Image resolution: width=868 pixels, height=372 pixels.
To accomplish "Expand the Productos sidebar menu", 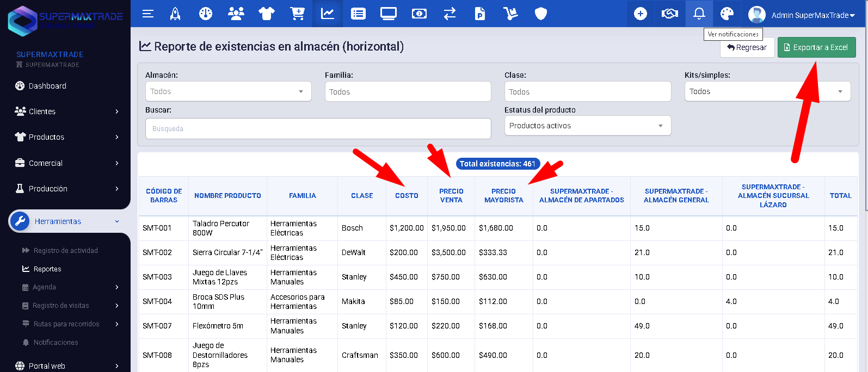I will pyautogui.click(x=65, y=137).
